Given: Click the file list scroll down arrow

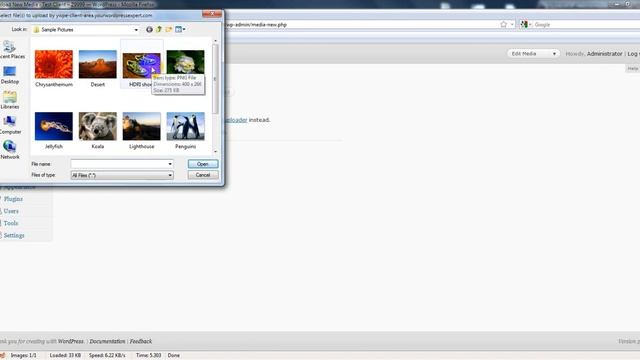Looking at the screenshot, I should pyautogui.click(x=216, y=151).
